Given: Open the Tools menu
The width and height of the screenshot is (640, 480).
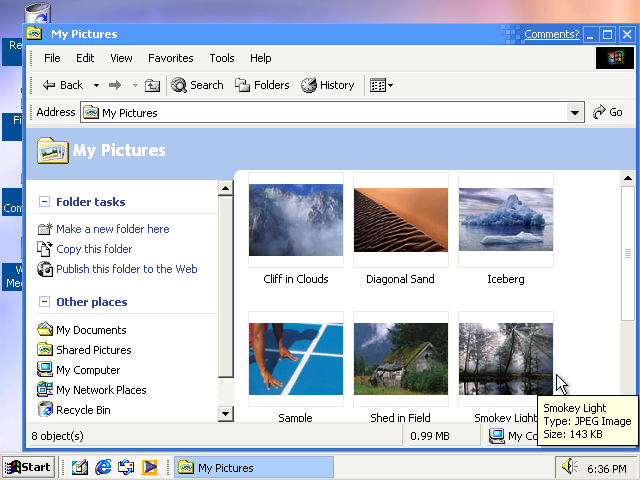Looking at the screenshot, I should coord(222,58).
